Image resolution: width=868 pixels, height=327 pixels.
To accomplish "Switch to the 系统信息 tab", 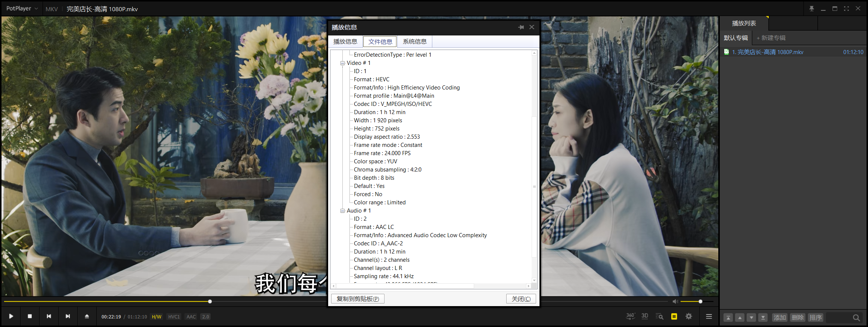I will pos(415,41).
